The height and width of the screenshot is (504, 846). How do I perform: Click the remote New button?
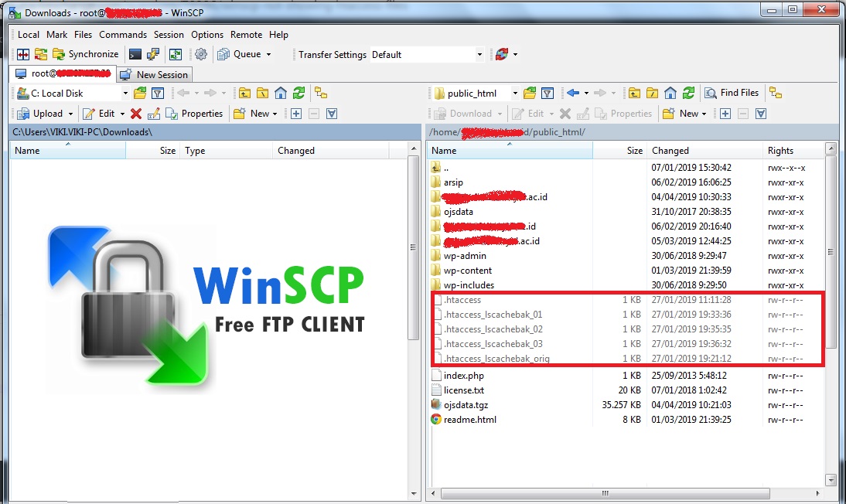coord(681,114)
